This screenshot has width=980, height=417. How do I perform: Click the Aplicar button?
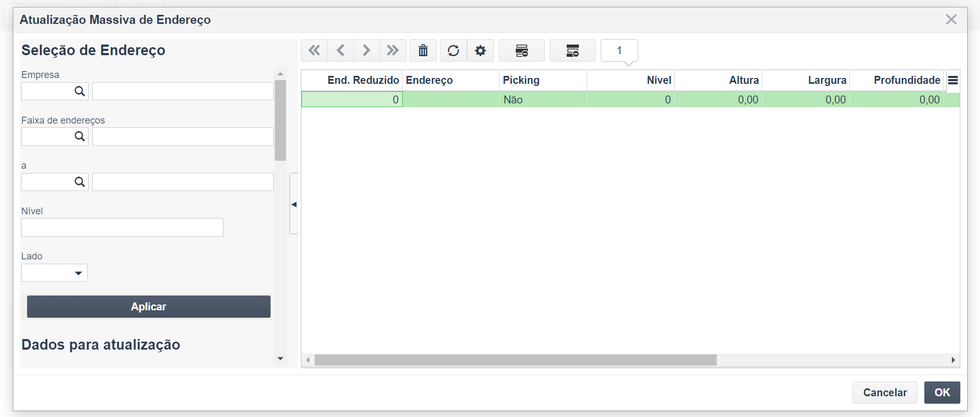tap(149, 307)
